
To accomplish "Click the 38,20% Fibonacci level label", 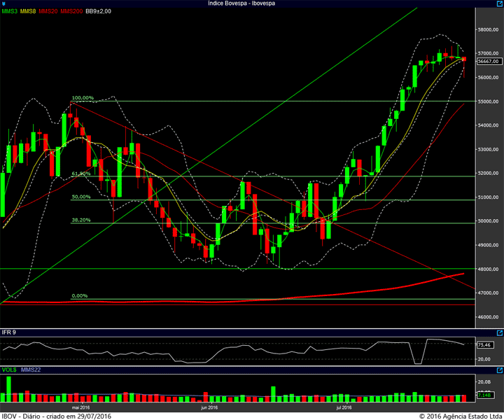I will tap(81, 220).
